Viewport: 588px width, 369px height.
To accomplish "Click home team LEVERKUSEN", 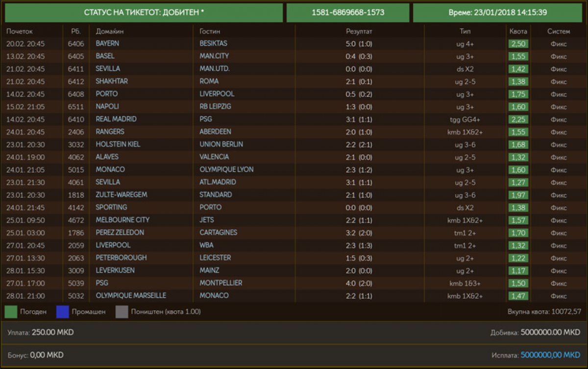I will [115, 271].
